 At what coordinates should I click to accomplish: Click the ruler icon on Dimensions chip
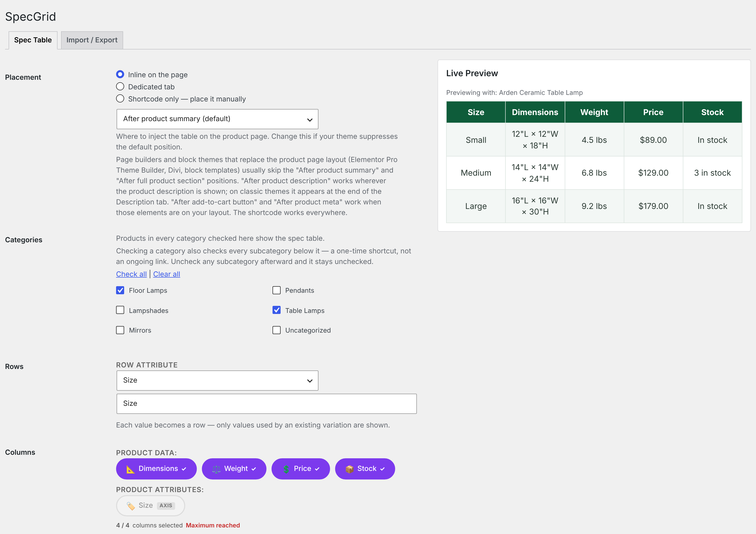point(131,469)
